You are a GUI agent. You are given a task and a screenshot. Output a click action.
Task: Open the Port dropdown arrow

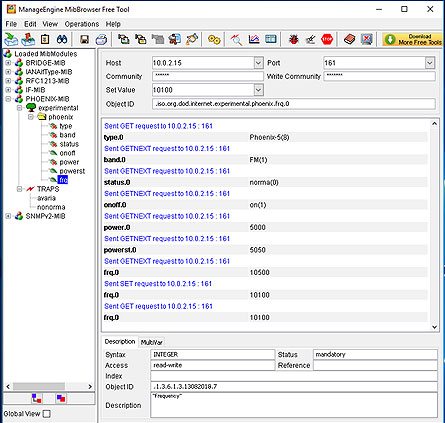pos(430,63)
